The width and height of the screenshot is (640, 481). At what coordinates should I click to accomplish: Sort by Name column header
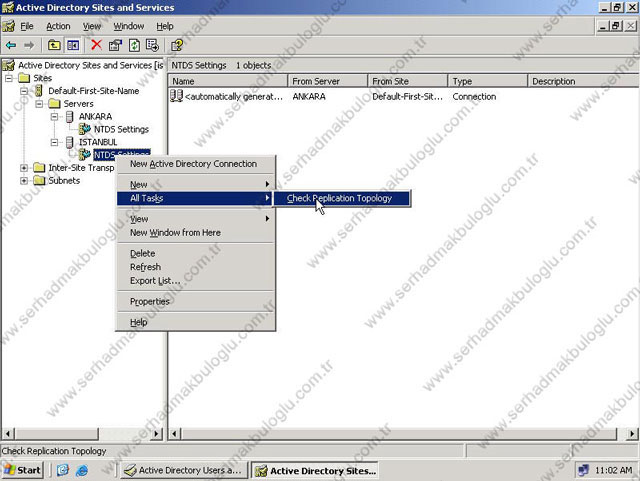click(x=228, y=81)
